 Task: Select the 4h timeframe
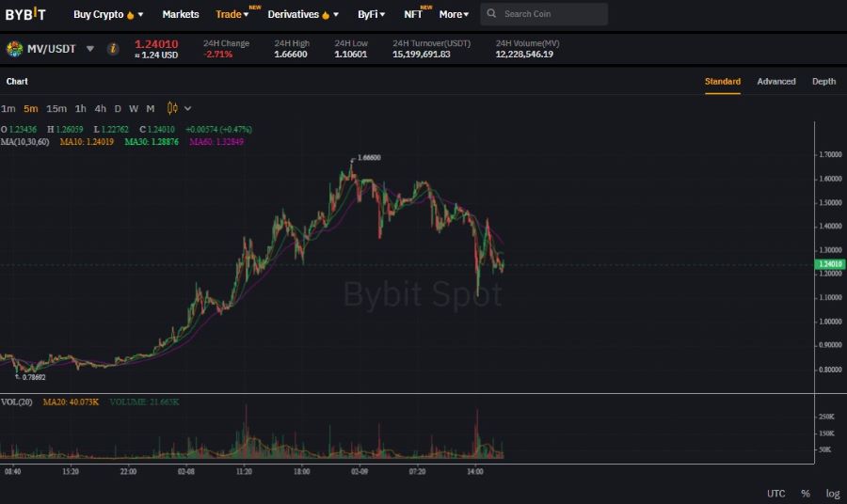pyautogui.click(x=100, y=108)
